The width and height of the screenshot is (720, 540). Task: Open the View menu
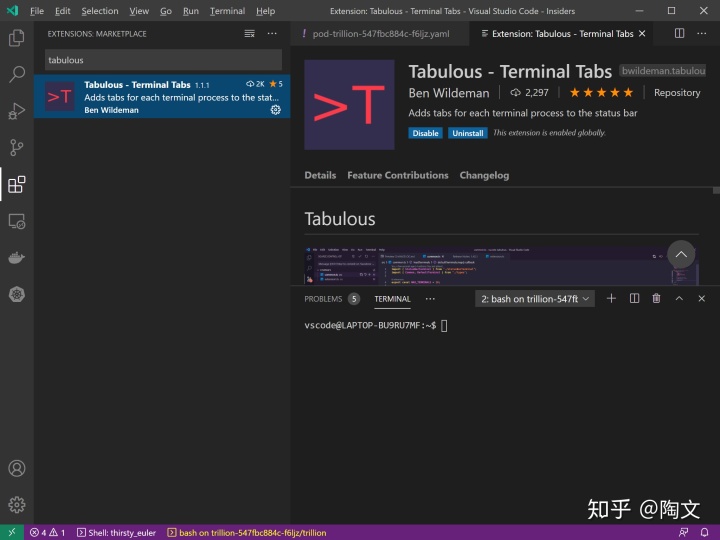[x=139, y=11]
